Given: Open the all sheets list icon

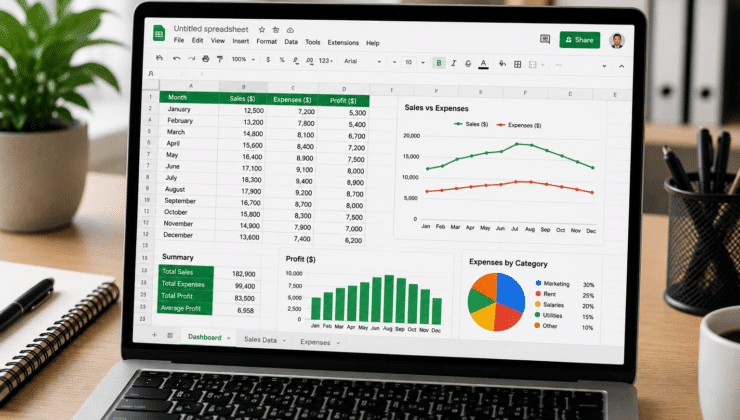Looking at the screenshot, I should [x=170, y=336].
